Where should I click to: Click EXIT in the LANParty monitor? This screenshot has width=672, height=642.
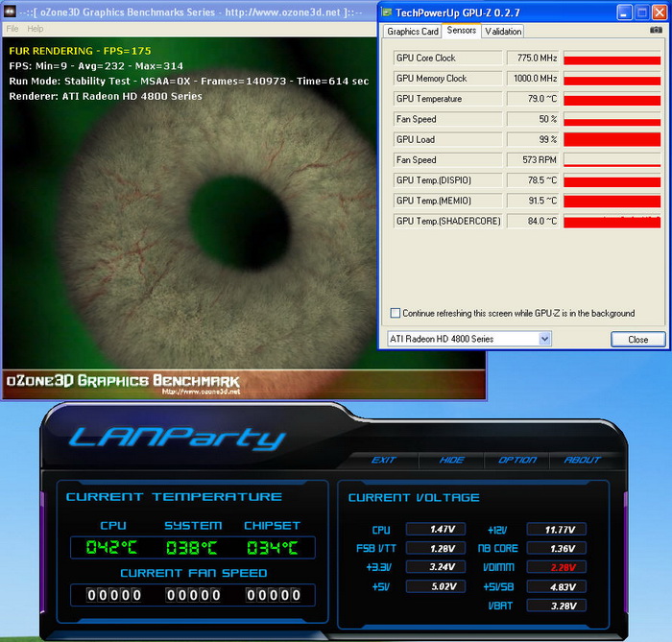pyautogui.click(x=383, y=460)
